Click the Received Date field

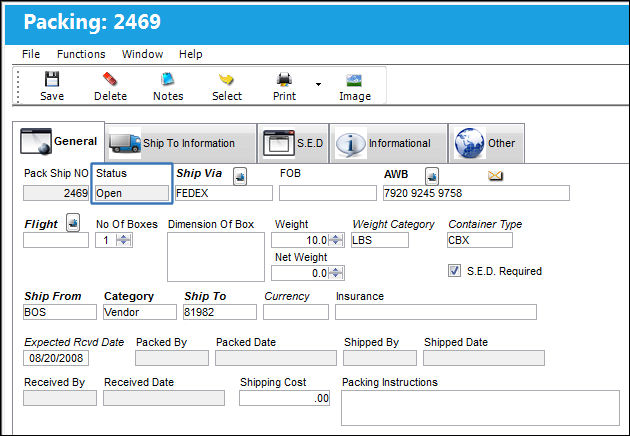(x=164, y=398)
